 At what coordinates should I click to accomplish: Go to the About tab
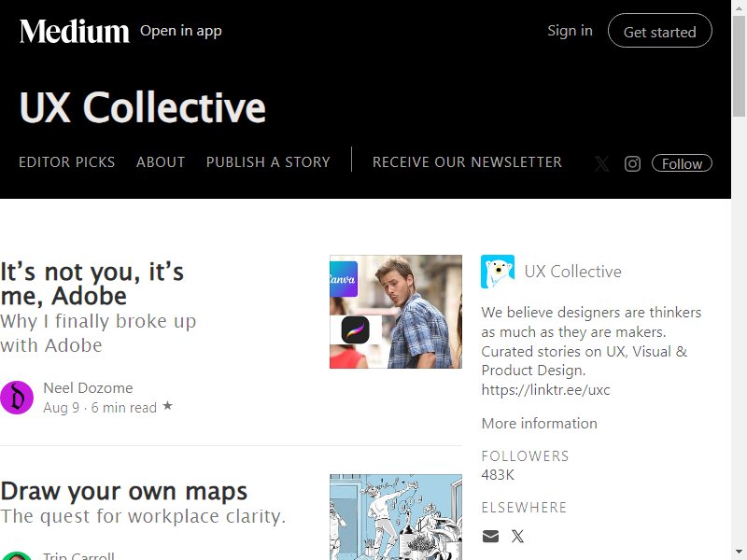(x=161, y=161)
